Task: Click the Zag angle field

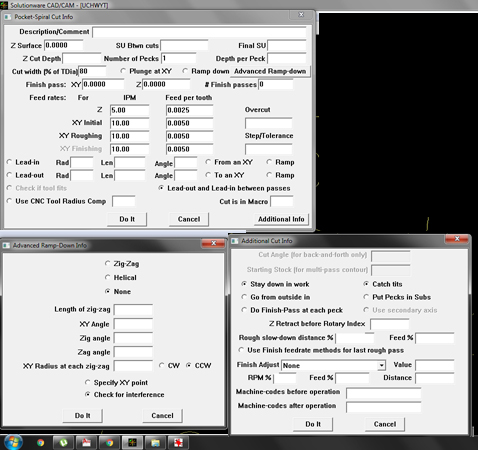Action: point(133,352)
